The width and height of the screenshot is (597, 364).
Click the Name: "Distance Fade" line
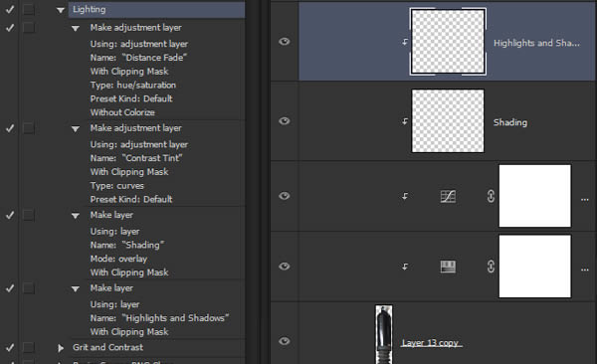[x=138, y=58]
